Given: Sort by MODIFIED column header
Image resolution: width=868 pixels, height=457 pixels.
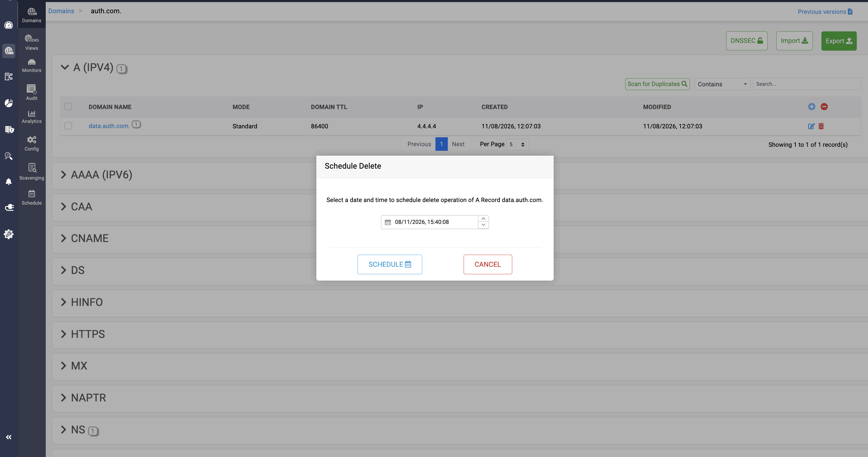Looking at the screenshot, I should tap(657, 107).
